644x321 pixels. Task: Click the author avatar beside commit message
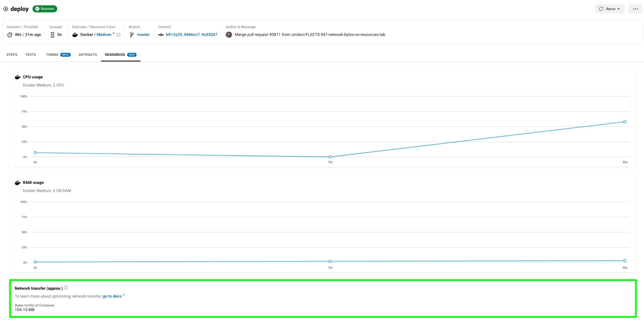pyautogui.click(x=229, y=35)
